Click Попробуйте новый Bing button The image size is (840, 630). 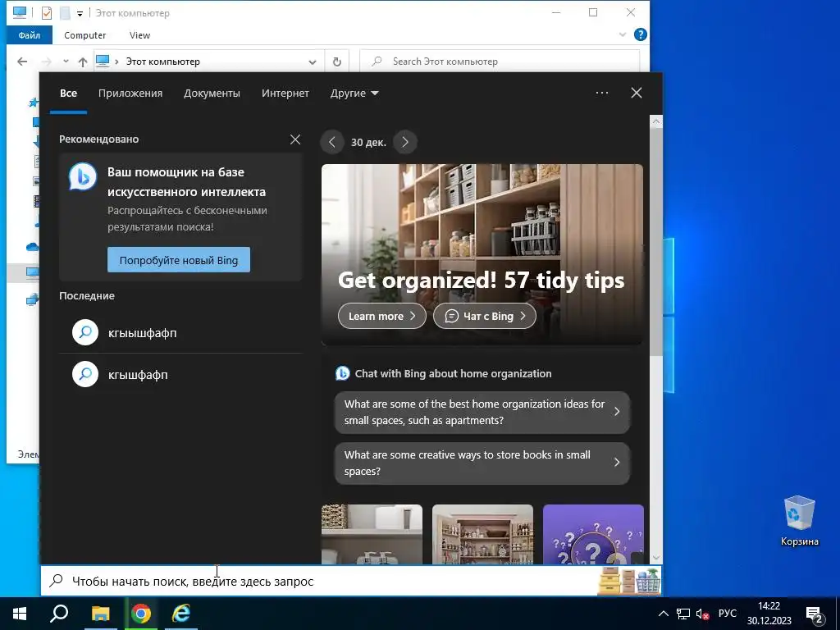tap(178, 260)
